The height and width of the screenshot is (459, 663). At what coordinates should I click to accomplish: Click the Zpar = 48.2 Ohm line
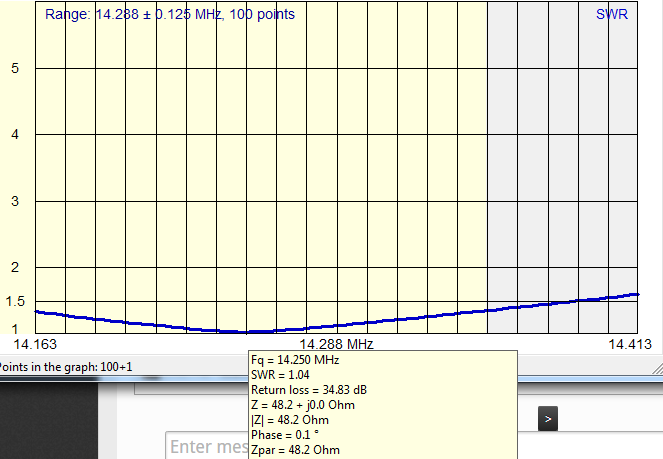coord(295,450)
